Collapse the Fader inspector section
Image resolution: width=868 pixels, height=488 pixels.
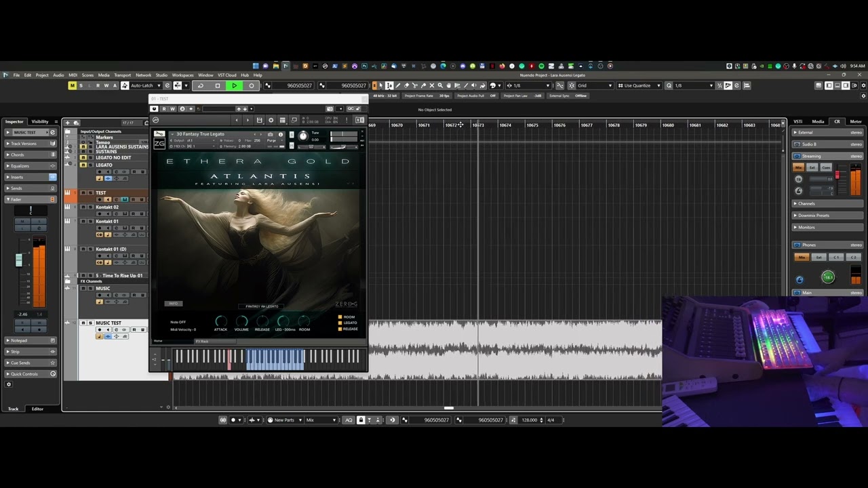coord(31,199)
